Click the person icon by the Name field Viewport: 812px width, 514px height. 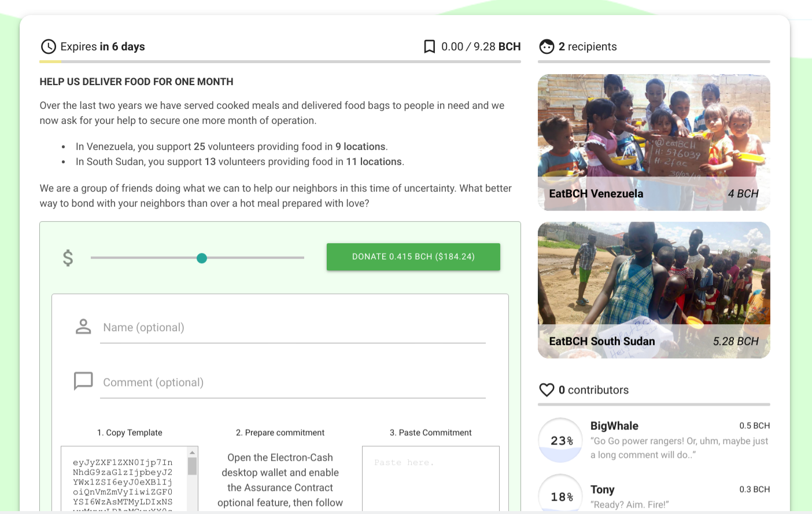tap(83, 326)
